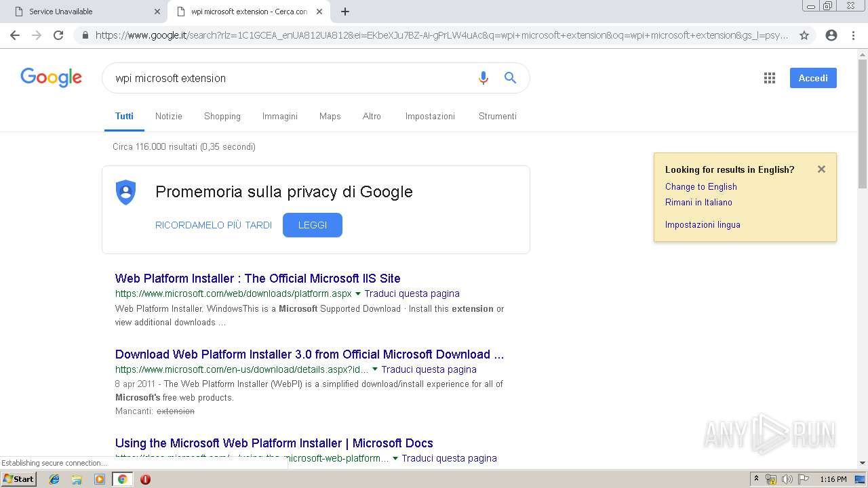Open the Action Center flag icon
This screenshot has width=868, height=488.
point(802,479)
